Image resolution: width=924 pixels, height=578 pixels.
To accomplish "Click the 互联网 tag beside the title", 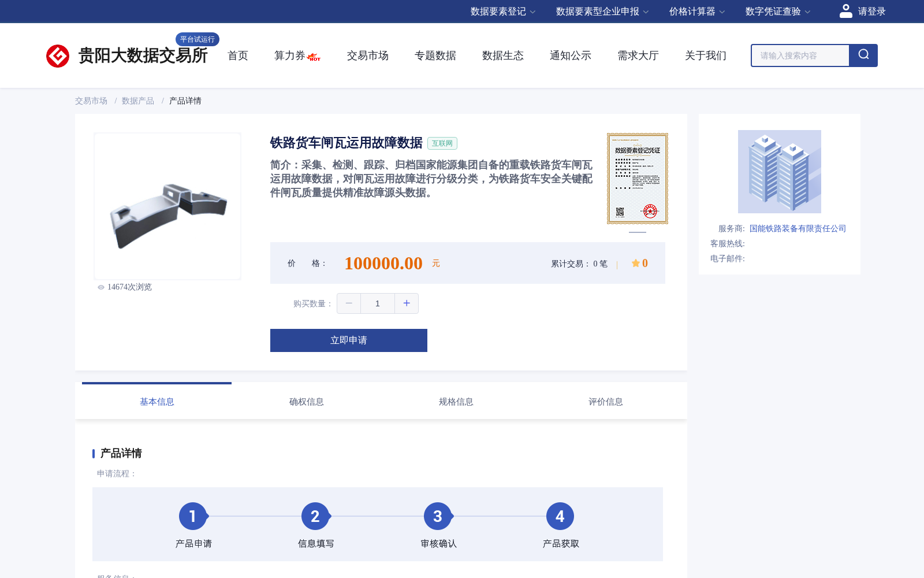I will [442, 143].
